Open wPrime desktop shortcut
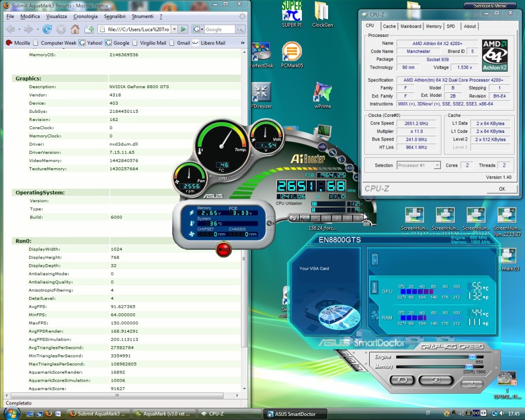The height and width of the screenshot is (420, 525). tap(323, 96)
